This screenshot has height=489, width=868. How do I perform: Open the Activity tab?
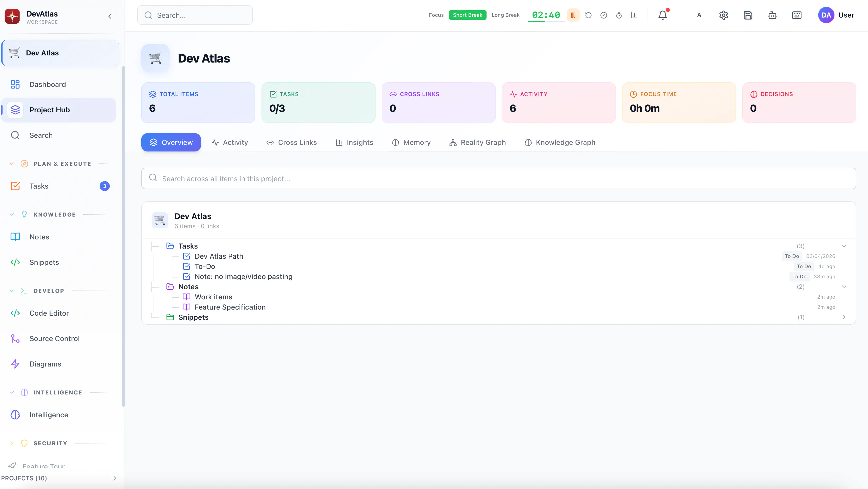point(230,142)
